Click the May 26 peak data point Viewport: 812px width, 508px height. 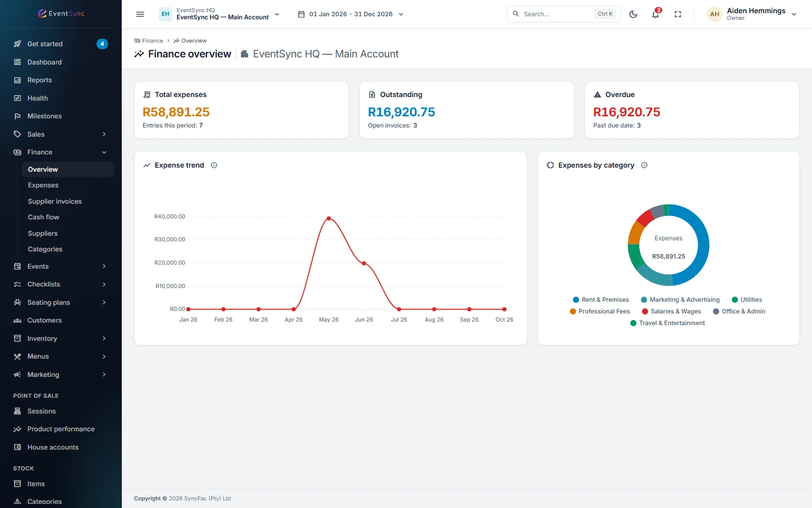tap(329, 218)
